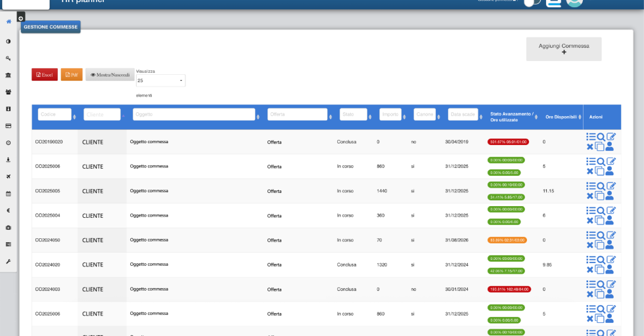
Task: Expand the sidebar with the arrow button
Action: [x=20, y=18]
